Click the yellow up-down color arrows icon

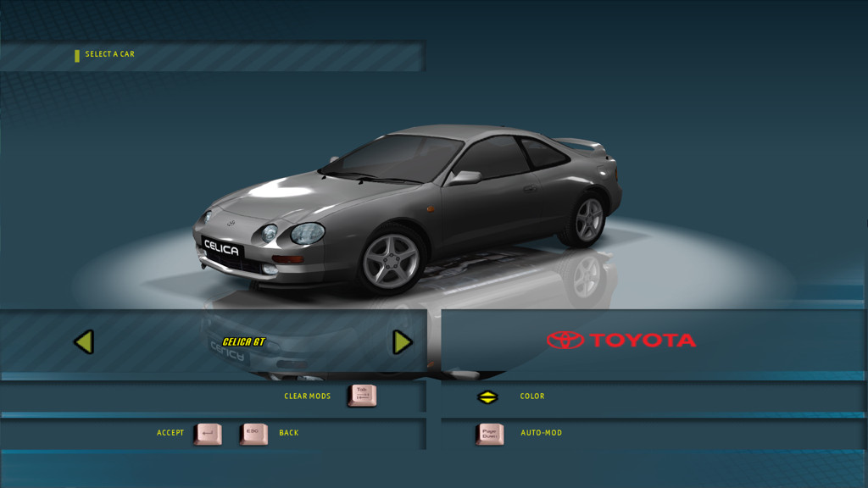coord(487,396)
